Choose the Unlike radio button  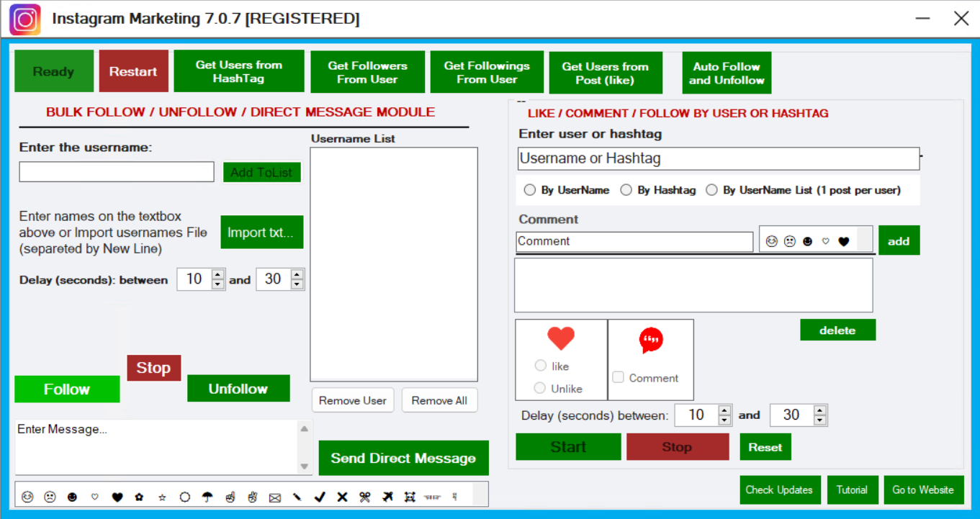(540, 388)
